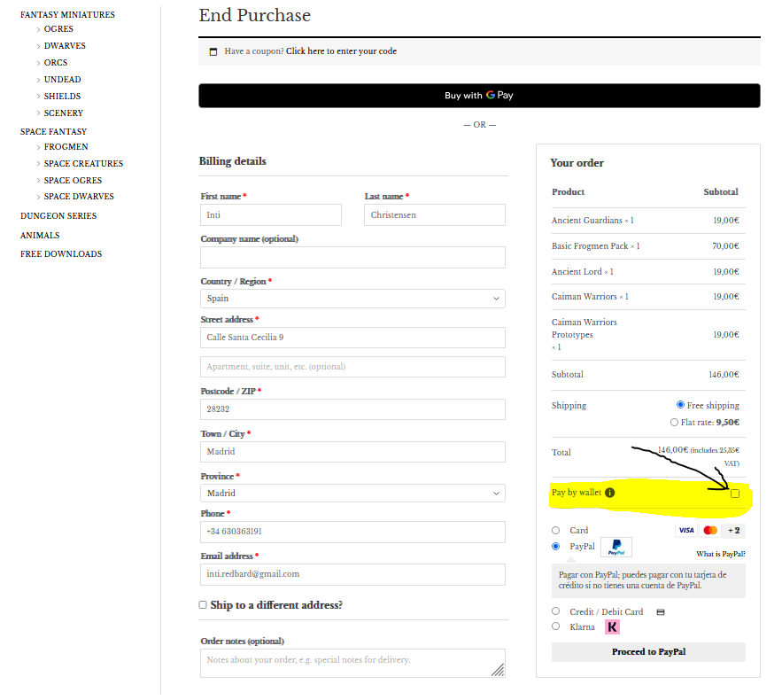
Task: Open the Dungeon Series menu item
Action: (58, 216)
